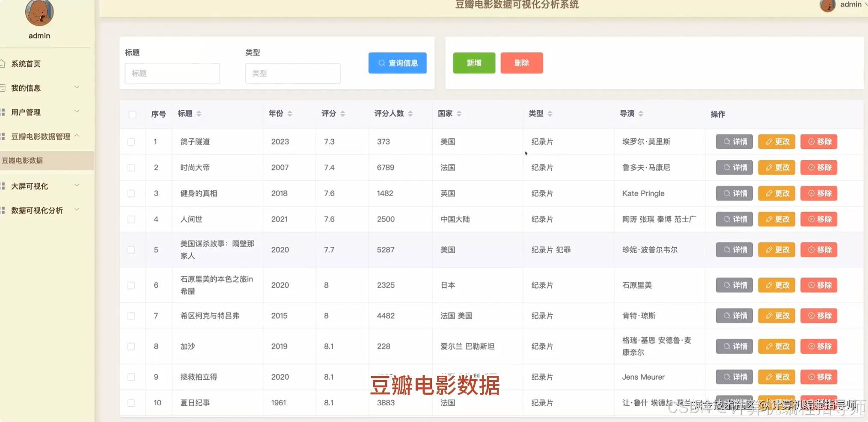Click the sidebar admin avatar image
Viewport: 868px width, 422px height.
pyautogui.click(x=39, y=12)
